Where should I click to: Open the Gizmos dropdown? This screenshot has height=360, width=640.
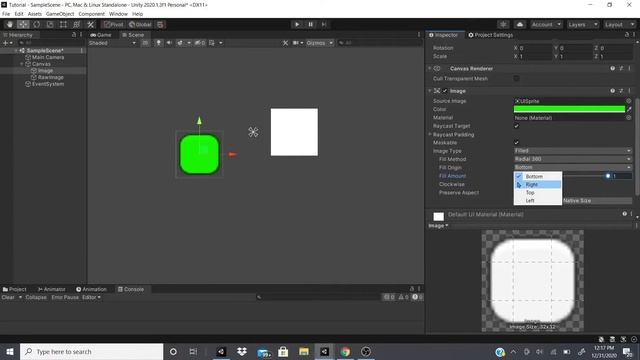click(x=320, y=43)
